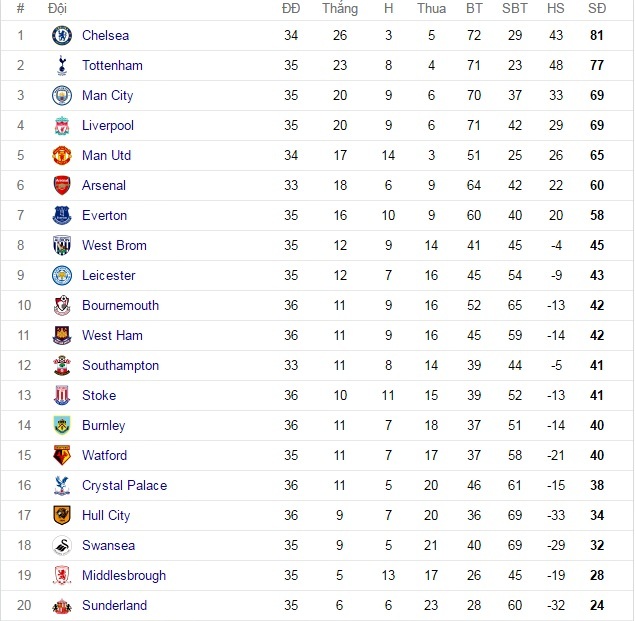Click the Leicester club crest icon
Image resolution: width=635 pixels, height=621 pixels.
(62, 276)
